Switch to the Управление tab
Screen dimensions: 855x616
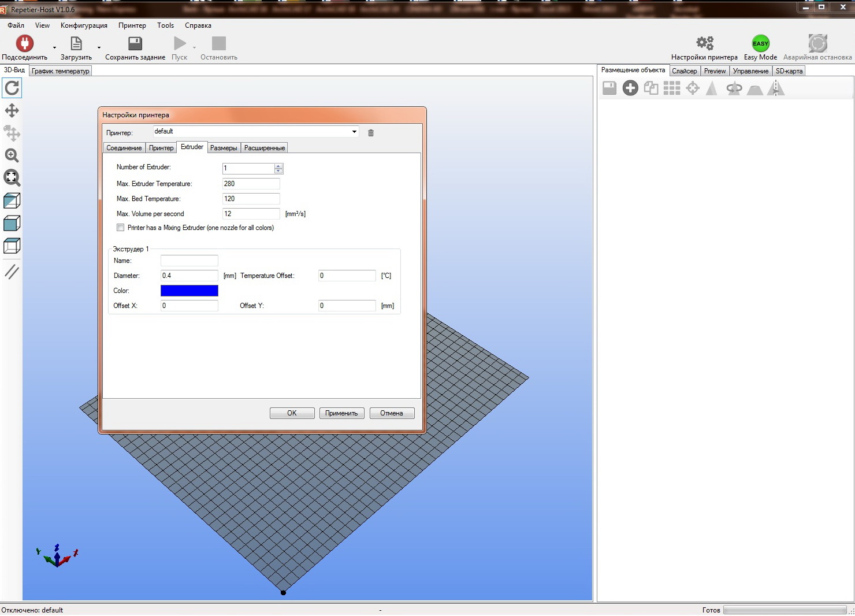pos(751,71)
